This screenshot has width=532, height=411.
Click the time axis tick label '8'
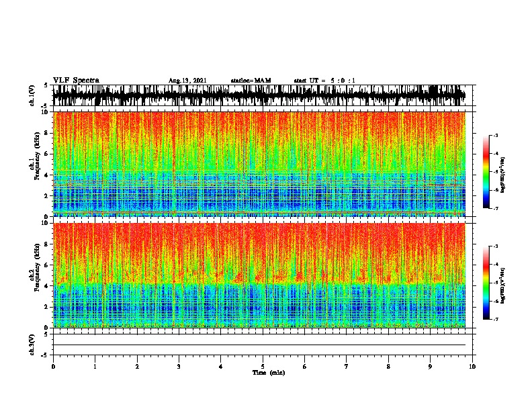tap(388, 367)
